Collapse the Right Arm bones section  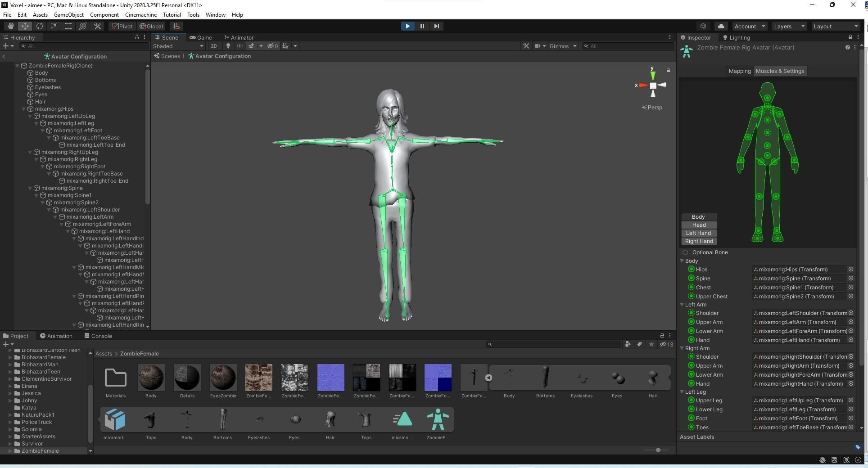click(x=682, y=348)
